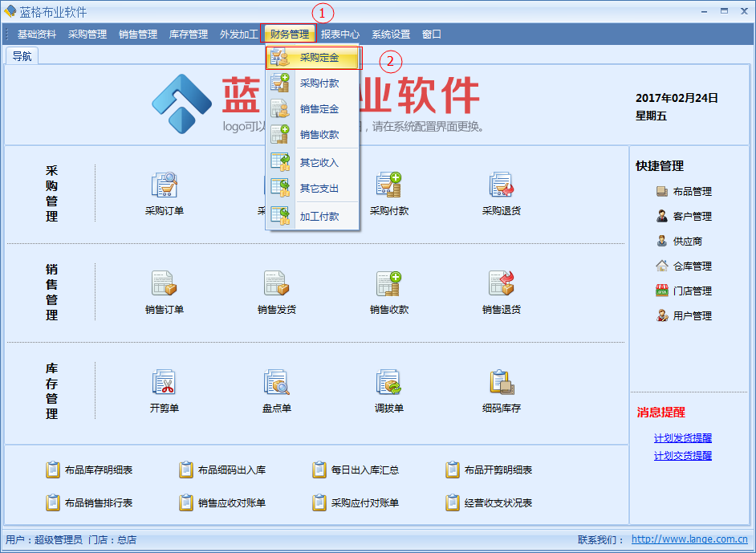Click the 细码库存 detailed stock icon
Image resolution: width=756 pixels, height=553 pixels.
point(502,383)
